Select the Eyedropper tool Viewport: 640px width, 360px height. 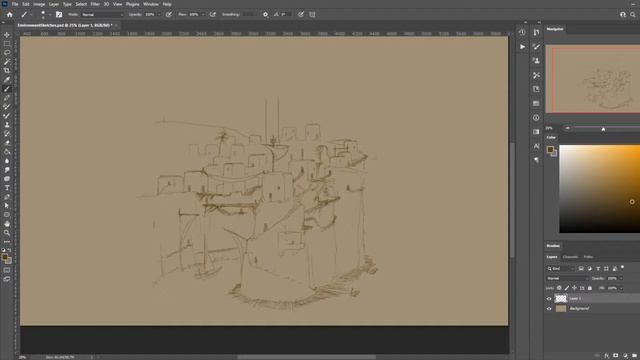[7, 80]
